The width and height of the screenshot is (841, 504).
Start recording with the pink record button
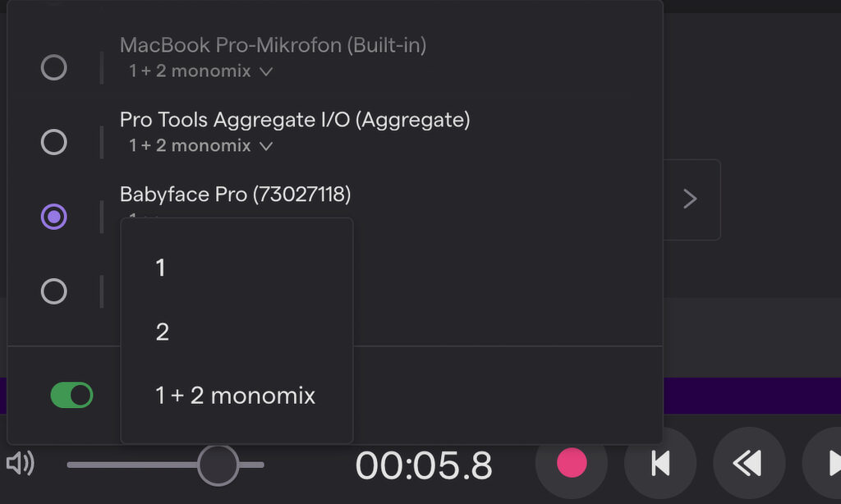point(572,463)
